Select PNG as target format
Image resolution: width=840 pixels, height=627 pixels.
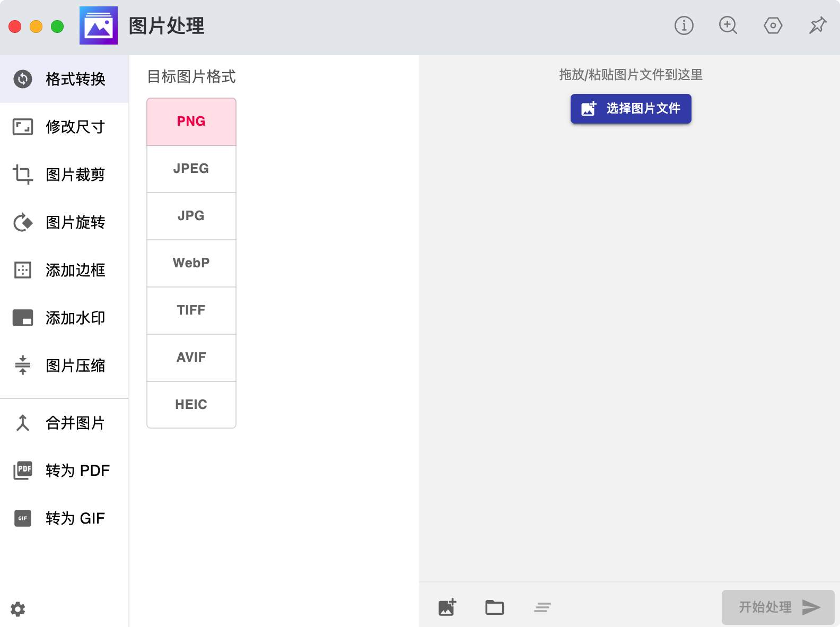tap(191, 121)
